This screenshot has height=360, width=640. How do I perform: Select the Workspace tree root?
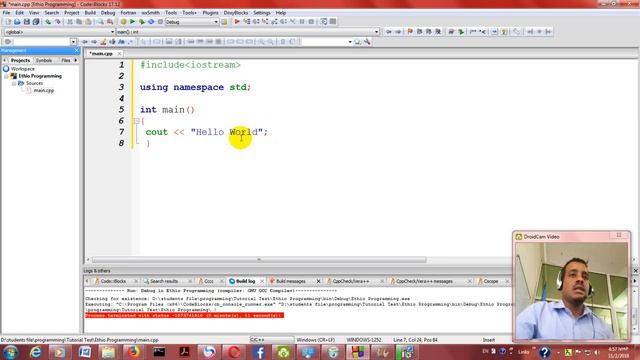(x=22, y=69)
